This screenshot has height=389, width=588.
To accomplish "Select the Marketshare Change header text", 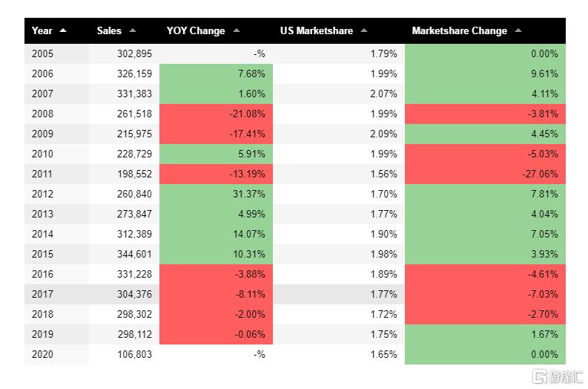I will pos(460,30).
